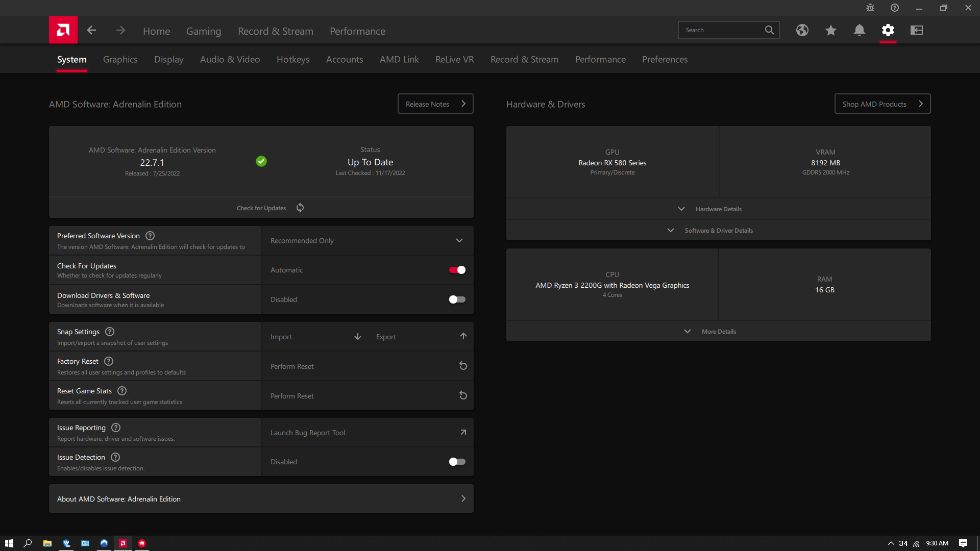
Task: Click the refresh icon next to Check for Updates
Action: (x=300, y=207)
